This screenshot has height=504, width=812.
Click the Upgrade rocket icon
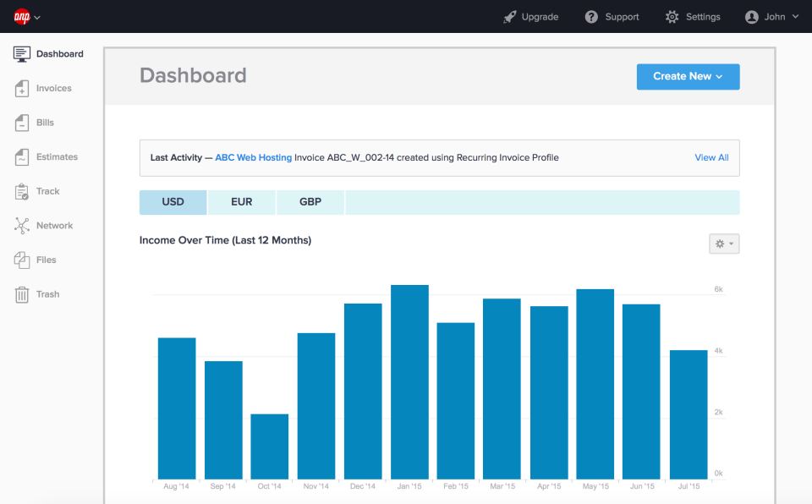pos(509,17)
